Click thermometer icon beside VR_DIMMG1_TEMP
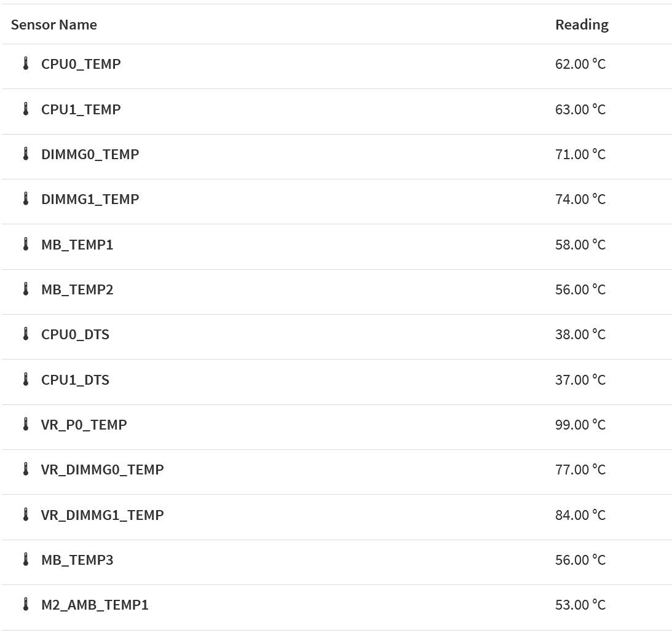 (x=26, y=515)
